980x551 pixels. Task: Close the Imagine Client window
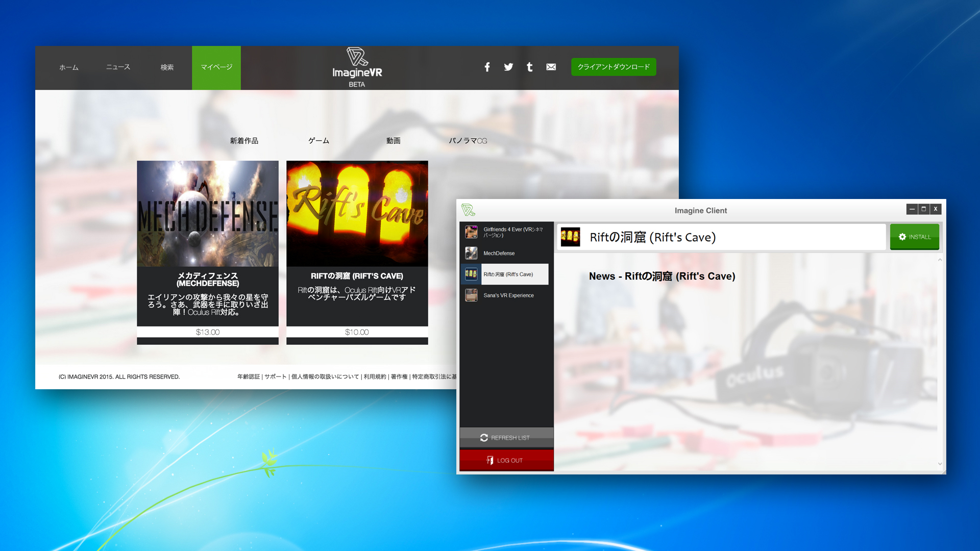[936, 209]
